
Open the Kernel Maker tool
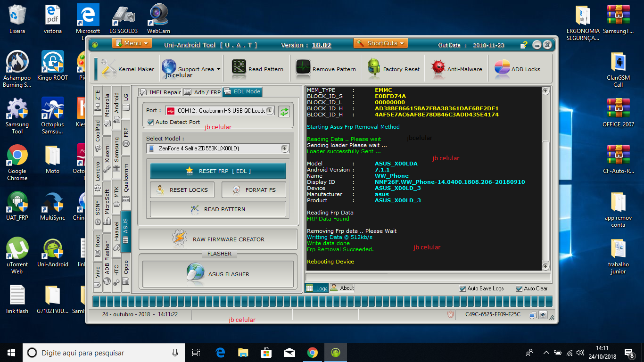pyautogui.click(x=128, y=69)
